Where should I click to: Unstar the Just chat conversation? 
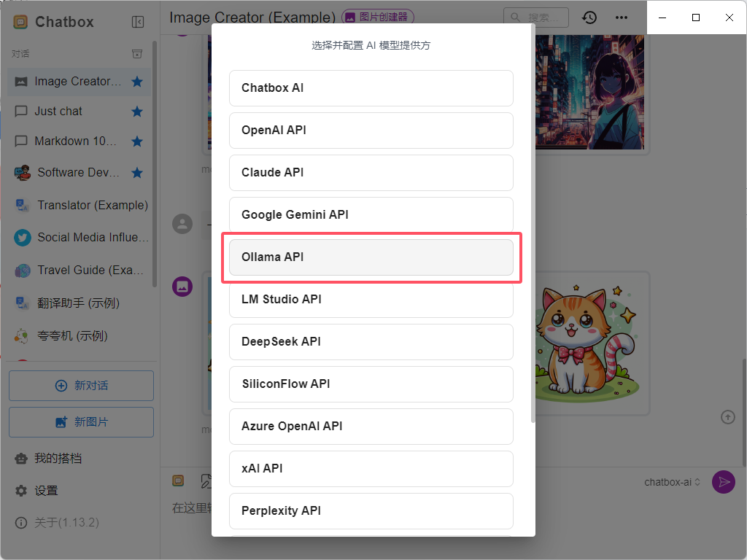pyautogui.click(x=137, y=112)
